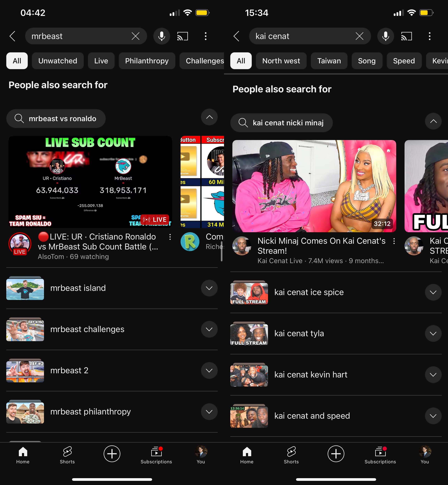The image size is (448, 485).
Task: Select the North west filter chip
Action: 281,61
